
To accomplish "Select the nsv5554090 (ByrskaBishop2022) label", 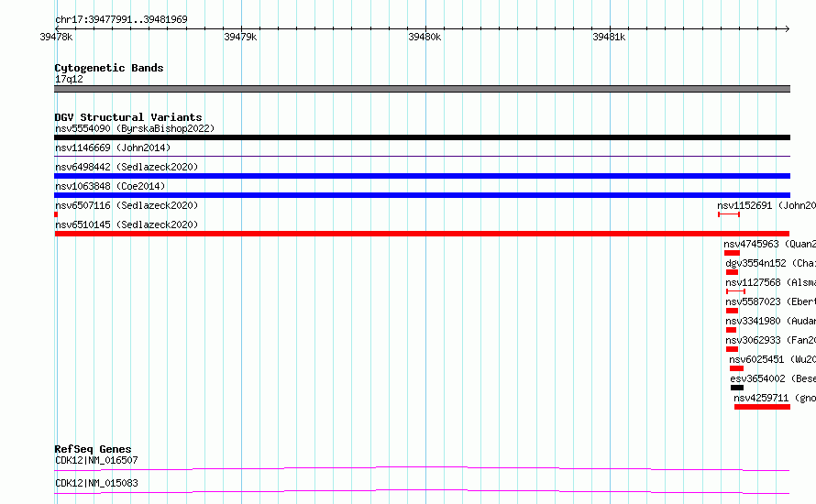I will pyautogui.click(x=135, y=128).
